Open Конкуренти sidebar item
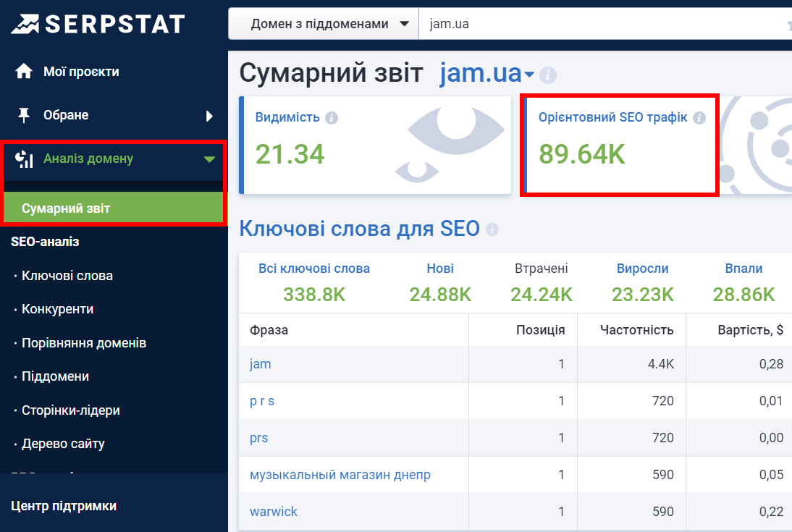The width and height of the screenshot is (792, 532). 58,309
